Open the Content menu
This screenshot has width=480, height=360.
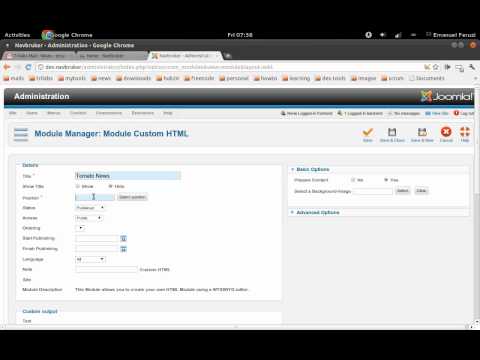point(78,113)
